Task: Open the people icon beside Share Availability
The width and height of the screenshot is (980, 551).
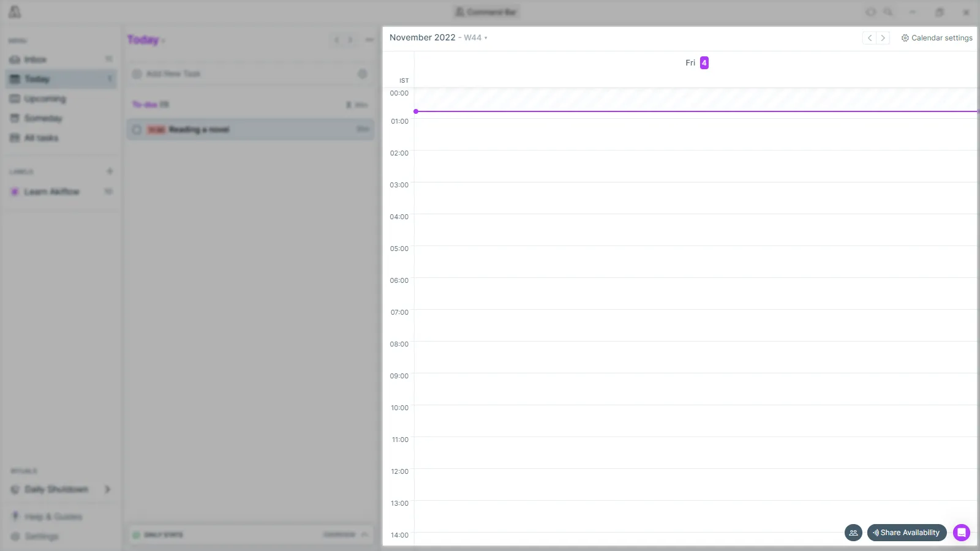Action: (x=853, y=533)
